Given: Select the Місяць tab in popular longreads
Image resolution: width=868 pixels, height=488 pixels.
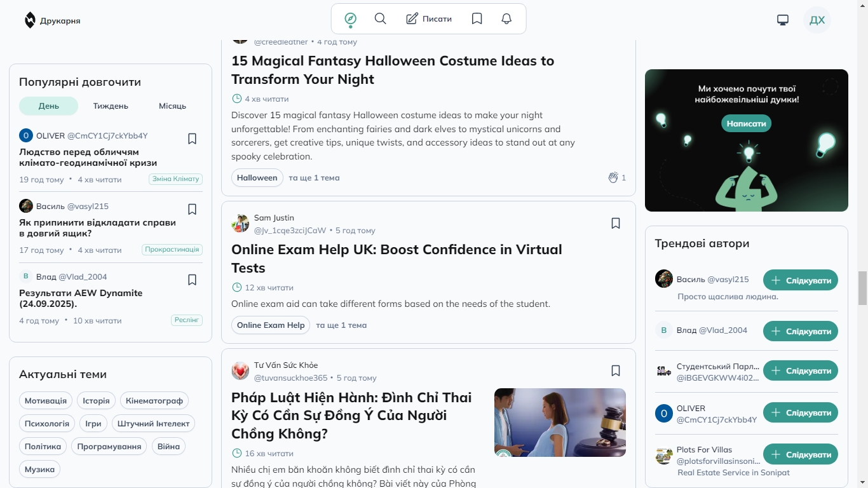Looking at the screenshot, I should [172, 106].
